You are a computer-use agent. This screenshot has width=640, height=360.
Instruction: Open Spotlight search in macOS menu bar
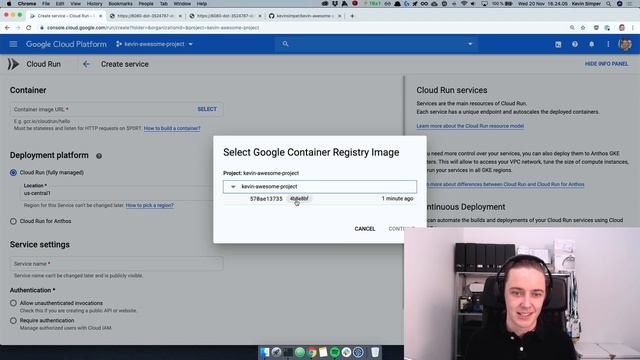point(608,4)
